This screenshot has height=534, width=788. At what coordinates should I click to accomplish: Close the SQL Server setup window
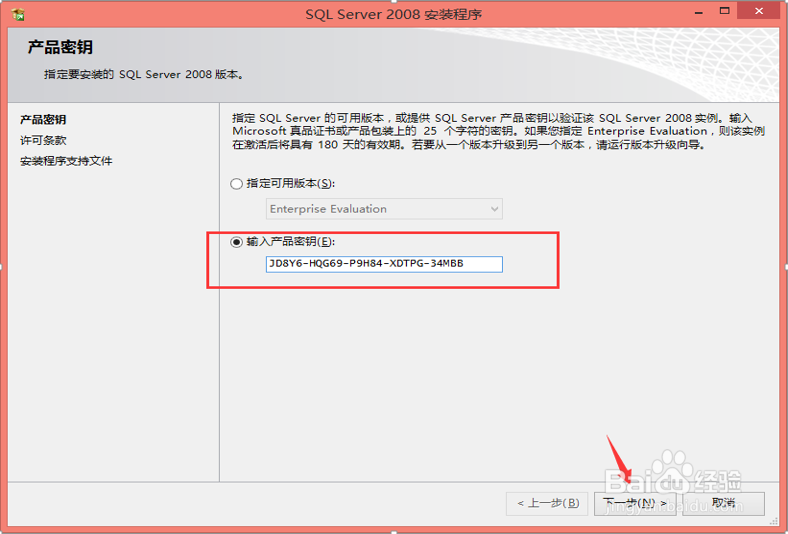[759, 11]
